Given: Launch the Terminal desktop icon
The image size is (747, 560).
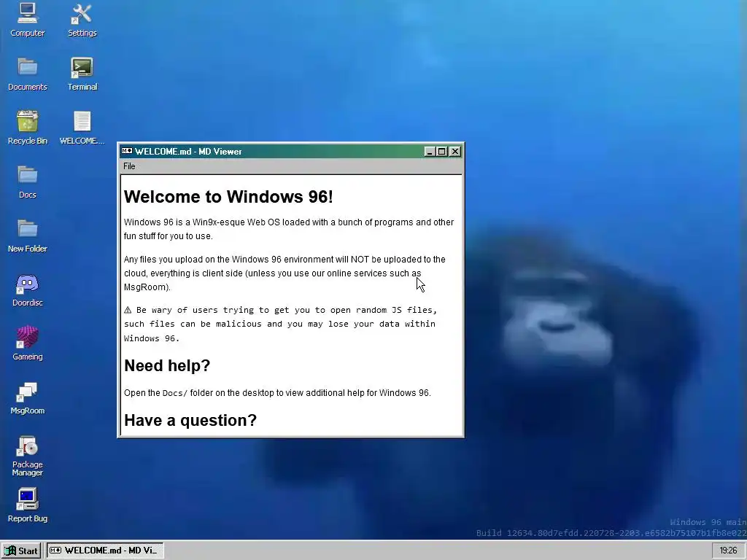Looking at the screenshot, I should pos(82,73).
